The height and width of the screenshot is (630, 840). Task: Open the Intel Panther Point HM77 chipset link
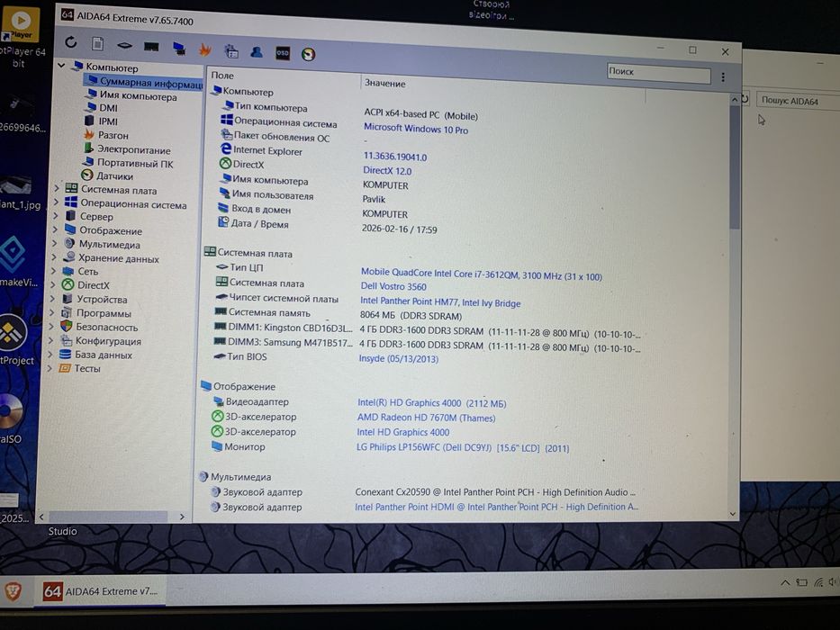tap(440, 302)
